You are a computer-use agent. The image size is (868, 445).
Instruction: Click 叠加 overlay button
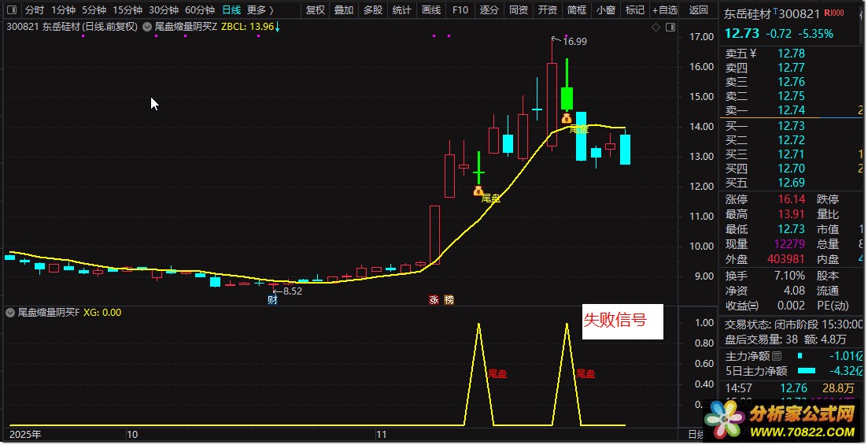tap(344, 10)
